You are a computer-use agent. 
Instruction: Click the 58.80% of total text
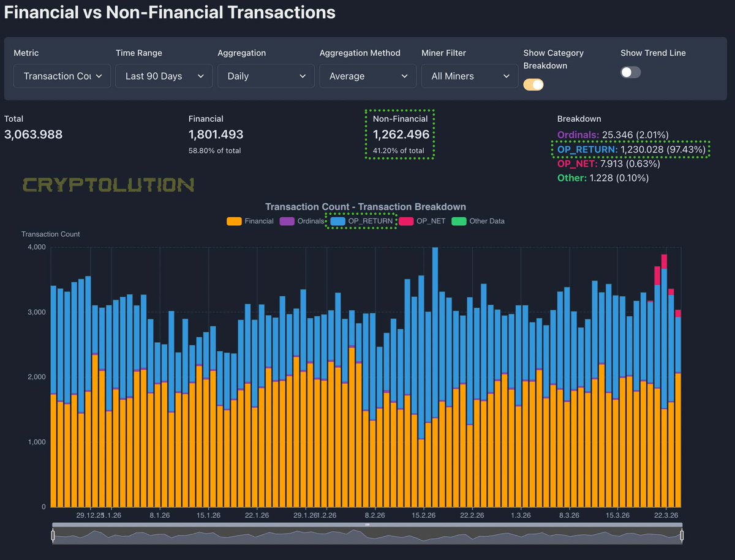(215, 151)
